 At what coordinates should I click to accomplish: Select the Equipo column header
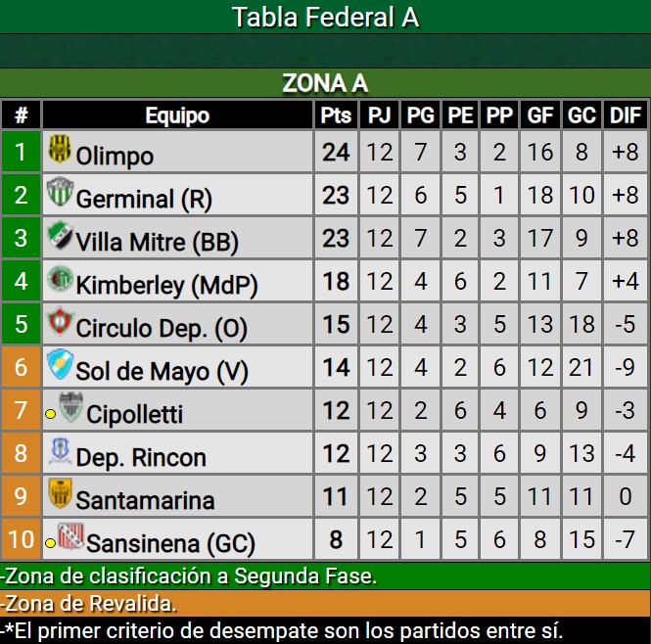[177, 115]
